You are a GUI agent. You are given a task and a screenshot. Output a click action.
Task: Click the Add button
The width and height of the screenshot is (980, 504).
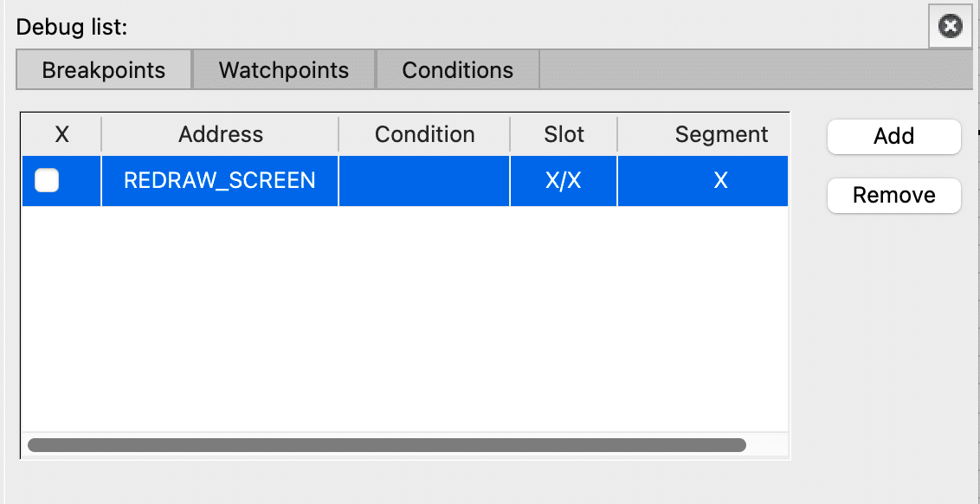point(893,136)
